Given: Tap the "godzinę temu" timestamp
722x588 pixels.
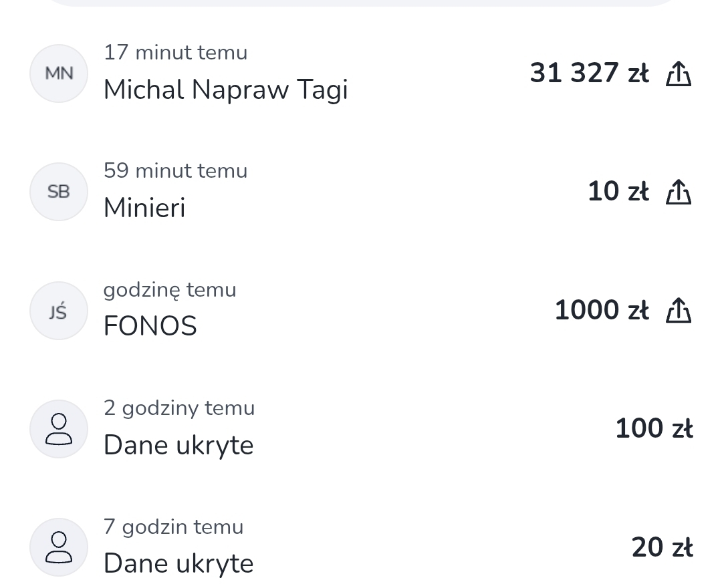Looking at the screenshot, I should [x=170, y=289].
